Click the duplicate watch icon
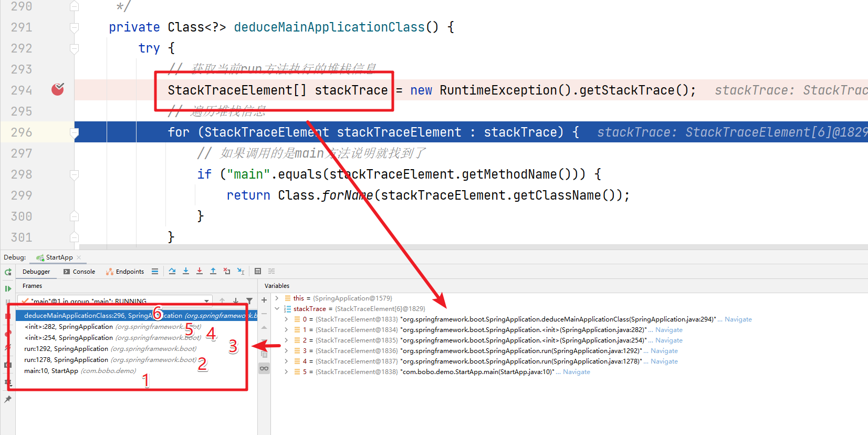 (x=264, y=355)
